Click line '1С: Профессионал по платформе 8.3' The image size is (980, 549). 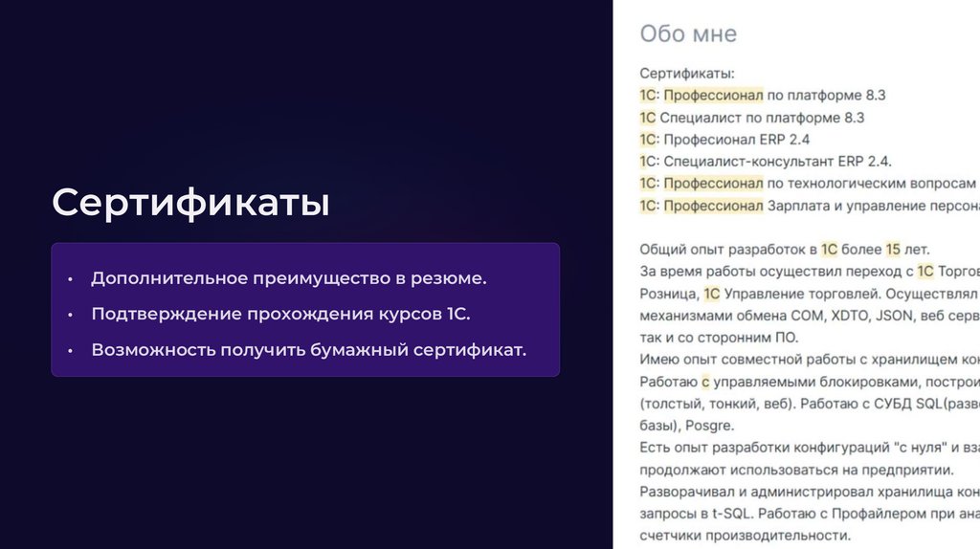(x=763, y=96)
